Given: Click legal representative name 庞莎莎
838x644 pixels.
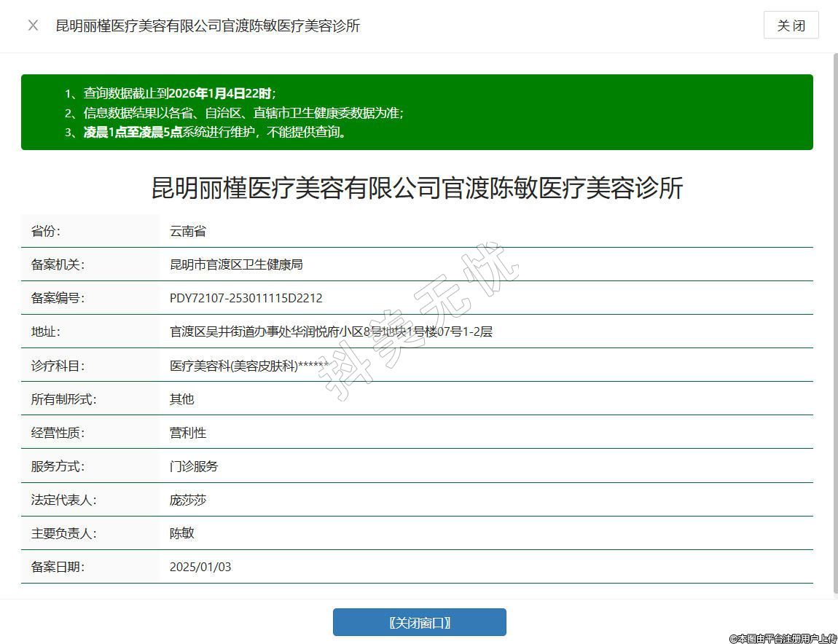Looking at the screenshot, I should [188, 500].
